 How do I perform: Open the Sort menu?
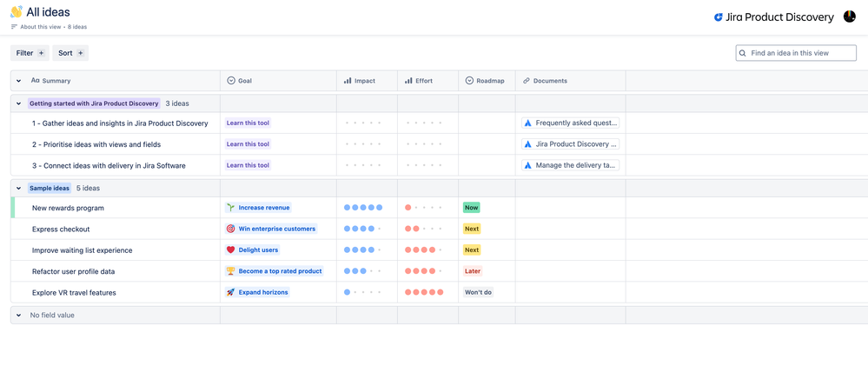70,53
